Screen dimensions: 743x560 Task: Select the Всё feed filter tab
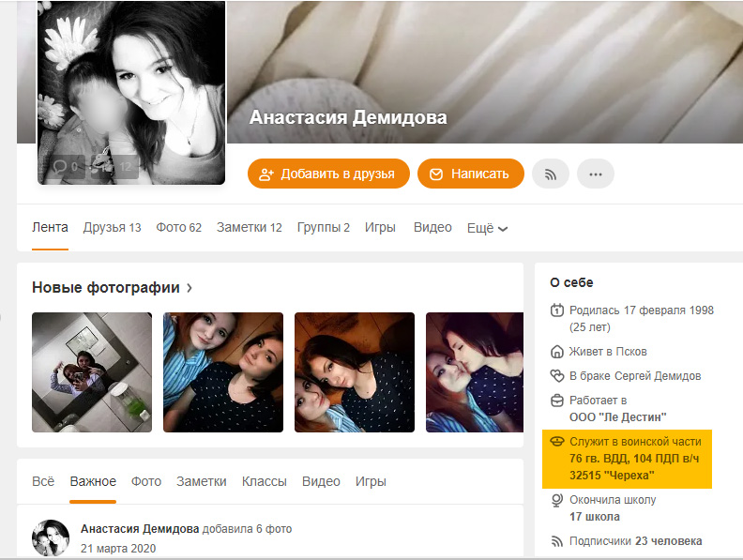(x=43, y=481)
